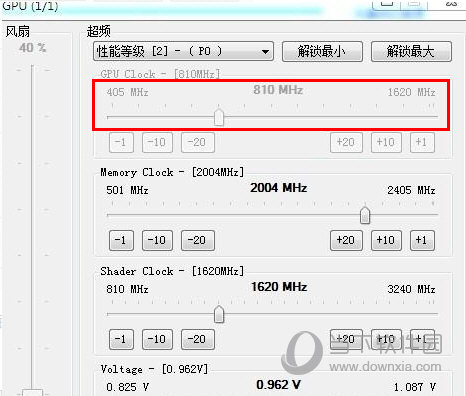
Task: Click the 1620 MHz shader clock value
Action: [x=279, y=287]
